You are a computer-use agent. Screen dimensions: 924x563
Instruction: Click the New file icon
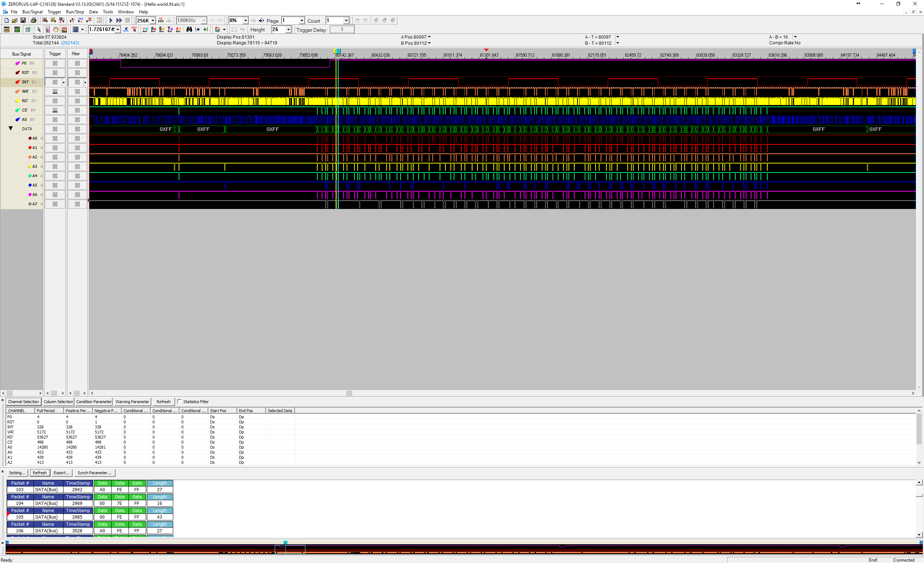click(6, 21)
